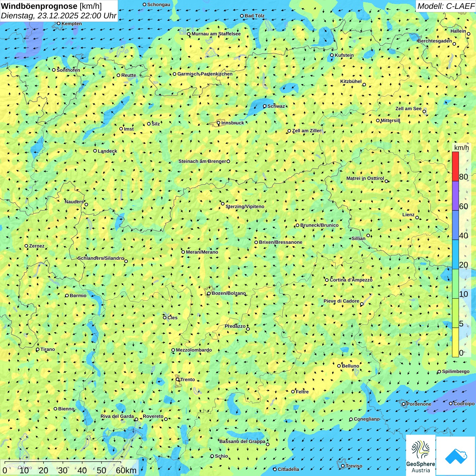Click the Berchtesgaden label

click(x=435, y=41)
